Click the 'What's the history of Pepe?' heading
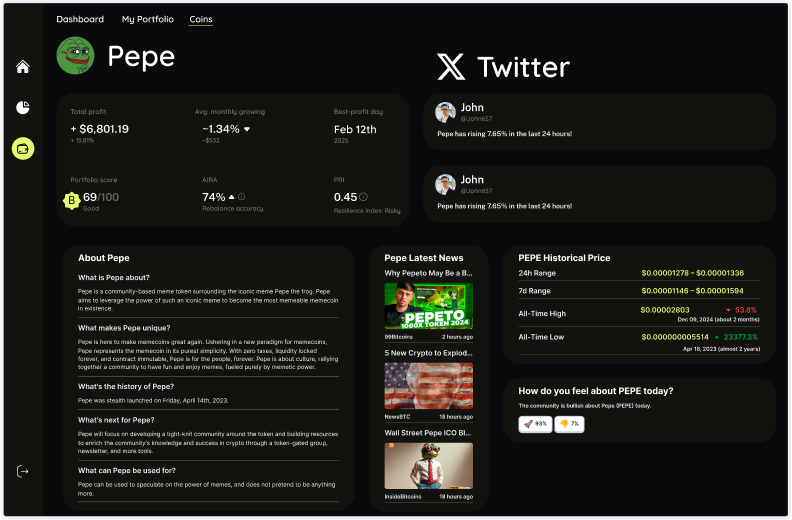 coord(126,387)
